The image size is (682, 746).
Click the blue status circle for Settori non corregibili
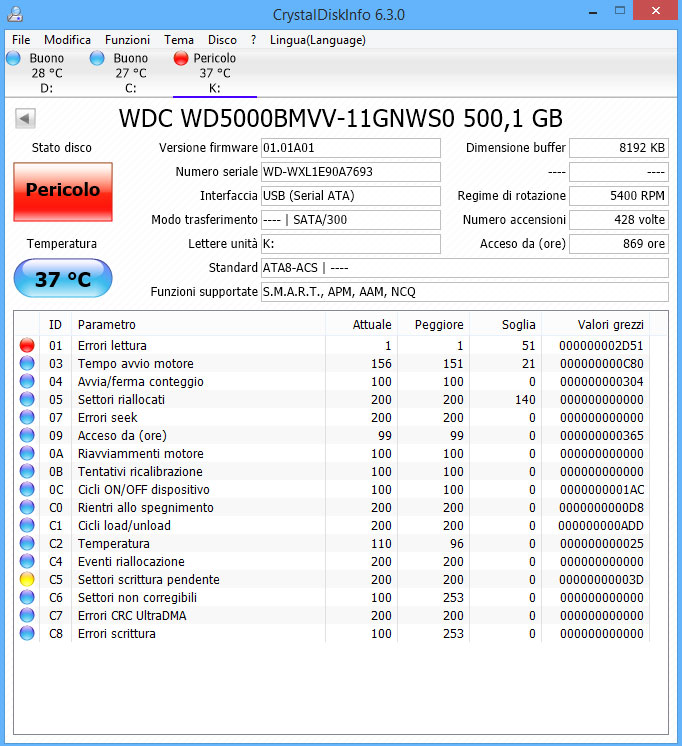point(27,597)
